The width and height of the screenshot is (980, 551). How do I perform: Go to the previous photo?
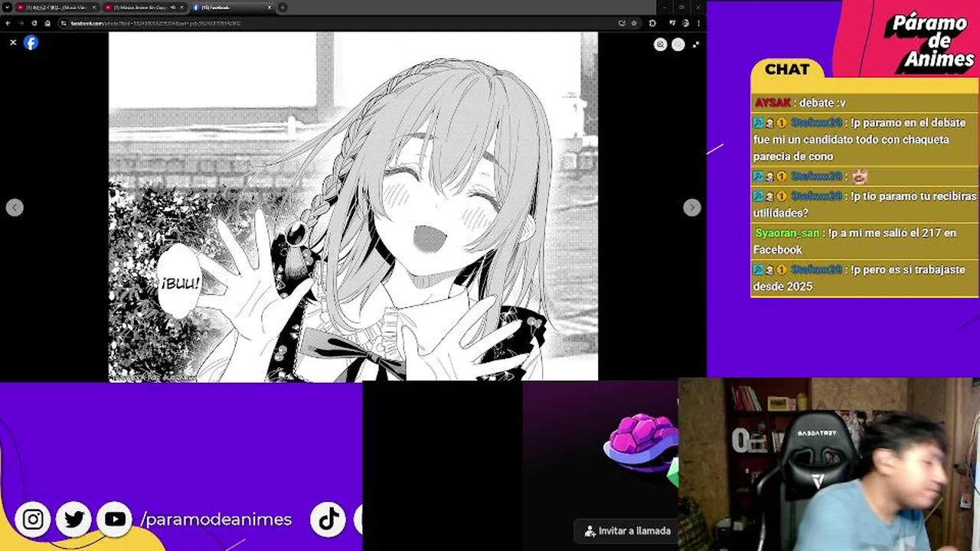[15, 207]
